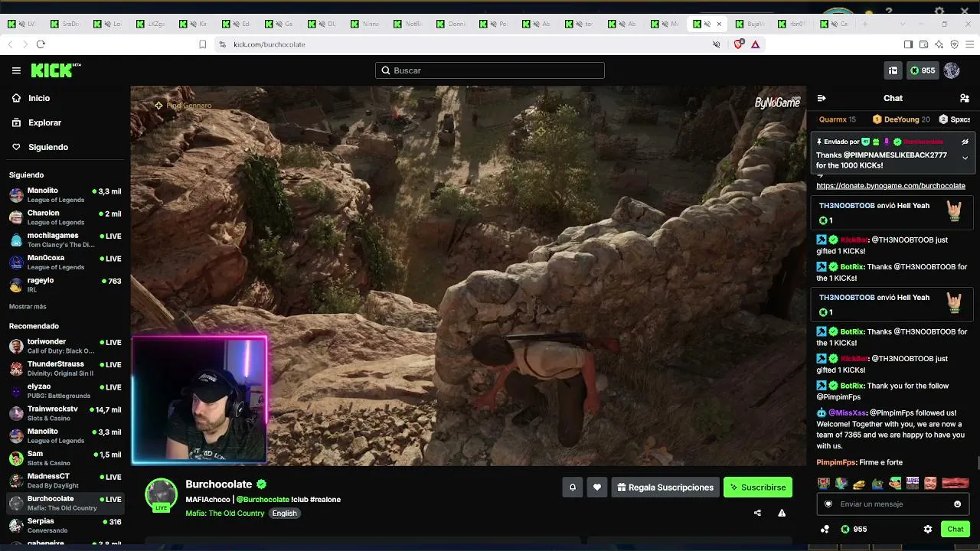Open the emoji picker in chat input
Viewport: 980px width, 551px height.
tap(957, 504)
